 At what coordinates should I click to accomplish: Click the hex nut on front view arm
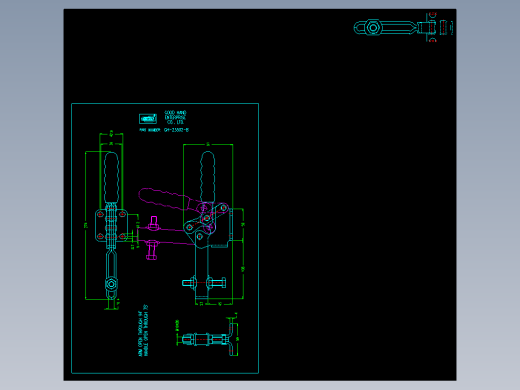click(x=111, y=284)
